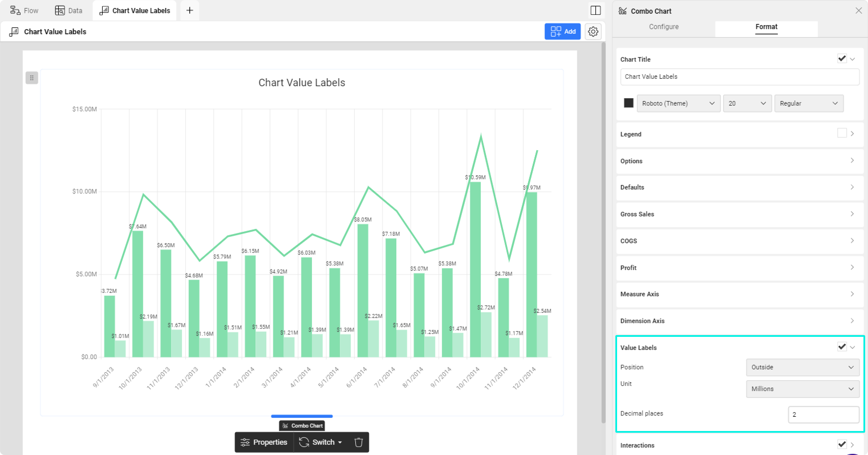Image resolution: width=868 pixels, height=455 pixels.
Task: Open the Unit dropdown showing Millions
Action: 802,389
